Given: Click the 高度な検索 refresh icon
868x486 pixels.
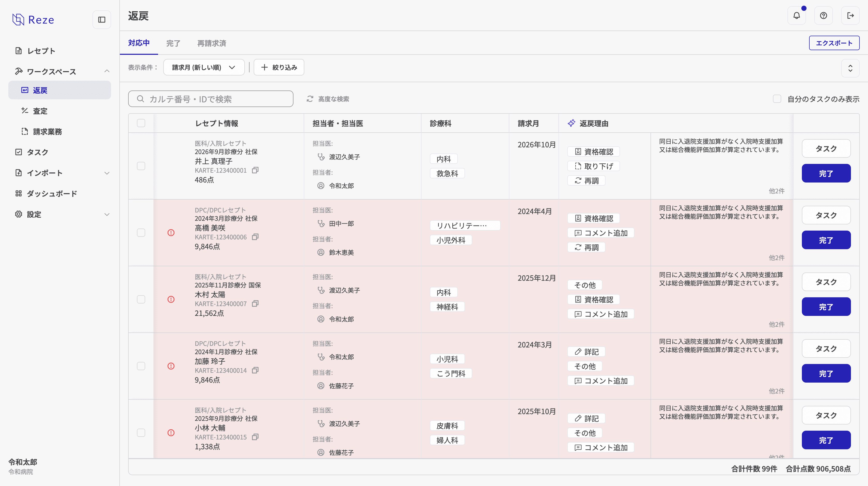Looking at the screenshot, I should coord(310,99).
